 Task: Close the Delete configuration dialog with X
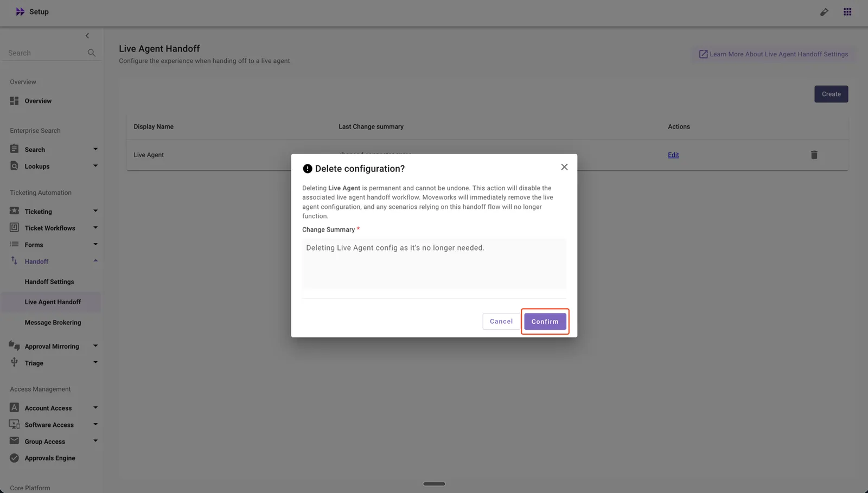564,167
